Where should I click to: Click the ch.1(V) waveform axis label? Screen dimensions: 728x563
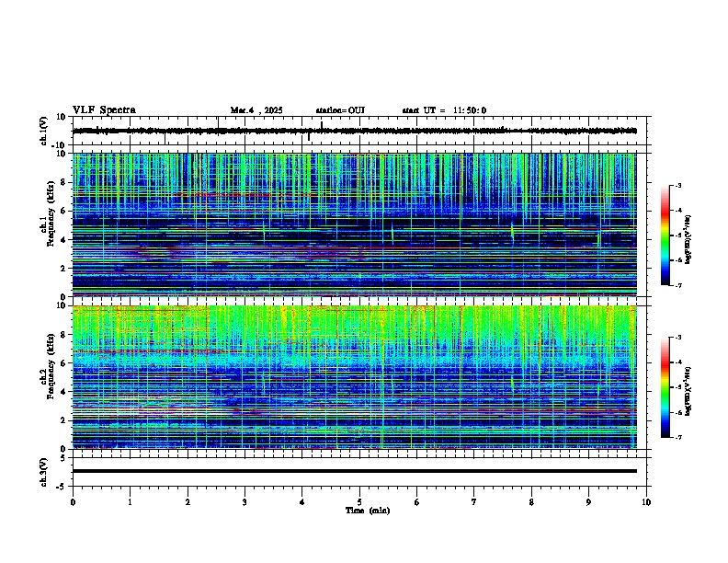click(x=44, y=131)
